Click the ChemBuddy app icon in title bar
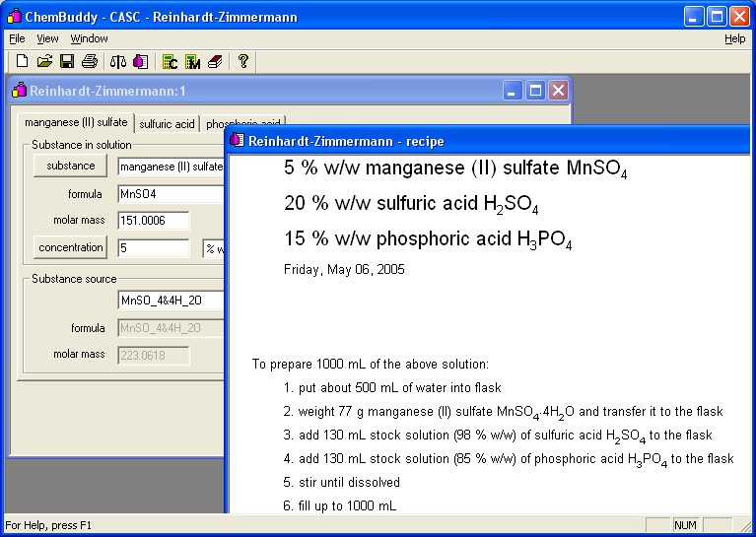Screen dimensions: 756x537 [14, 17]
